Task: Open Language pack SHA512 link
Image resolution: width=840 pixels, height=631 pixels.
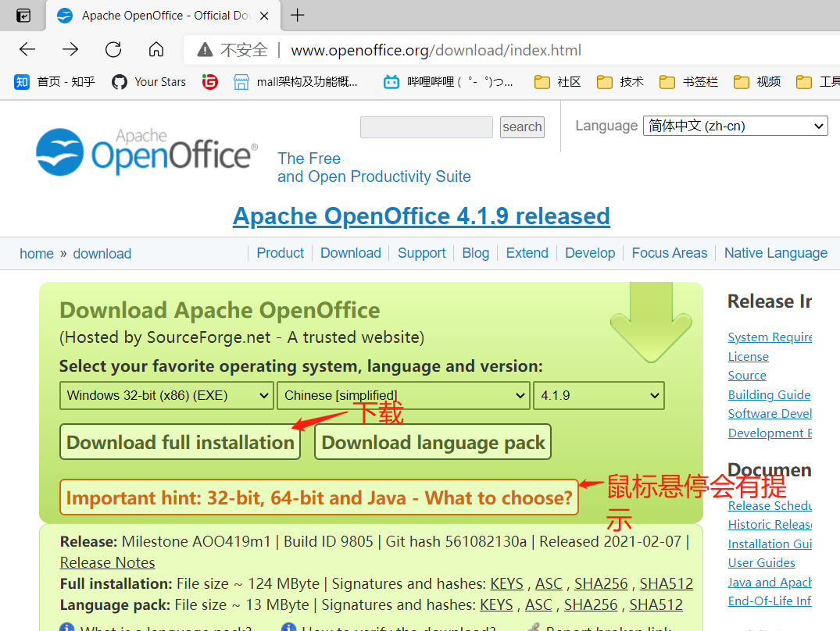Action: pos(656,605)
